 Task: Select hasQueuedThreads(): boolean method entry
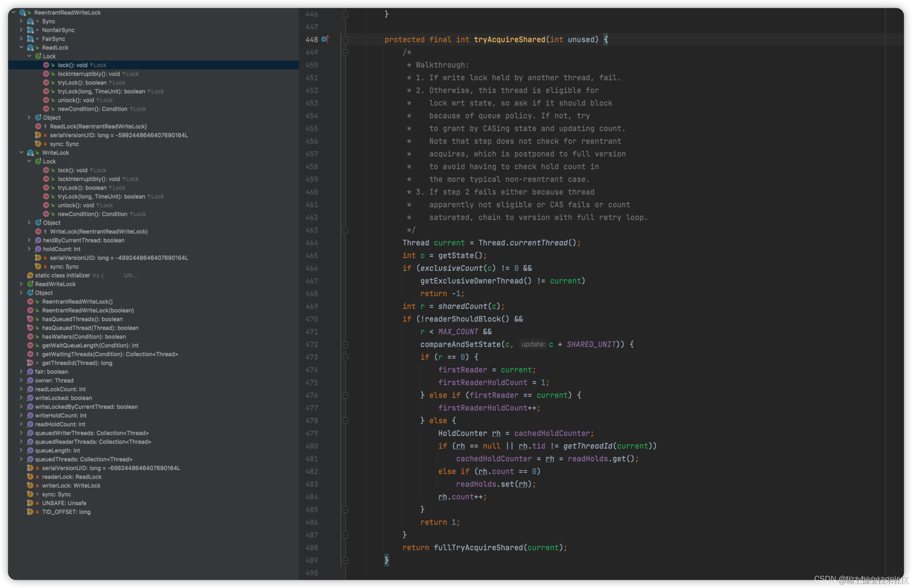pyautogui.click(x=82, y=319)
